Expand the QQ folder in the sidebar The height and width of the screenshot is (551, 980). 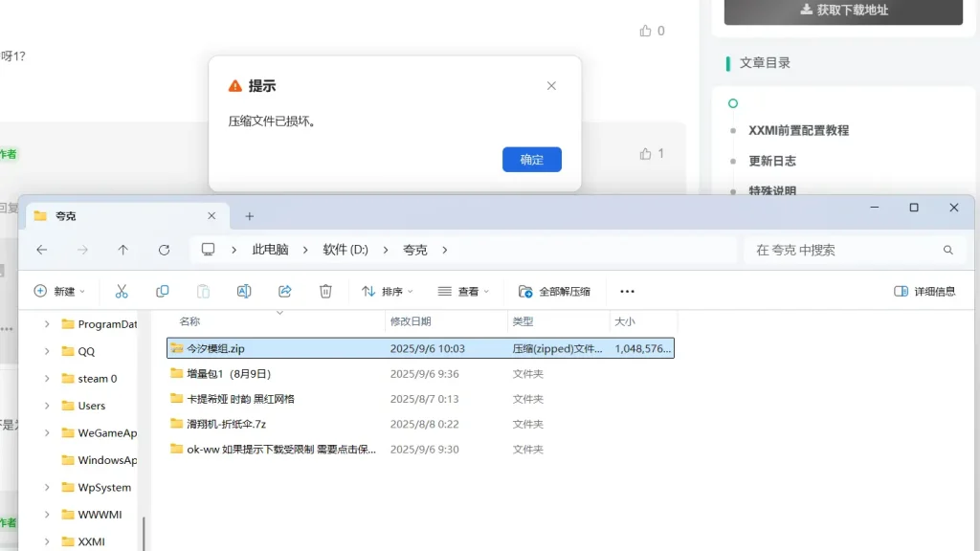pos(46,351)
